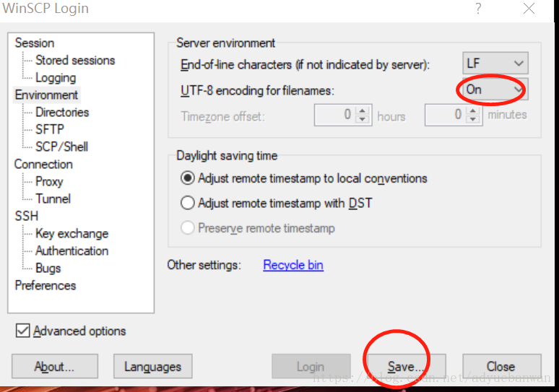The height and width of the screenshot is (392, 559).
Task: Open the SCP/Shell settings page
Action: pos(61,147)
